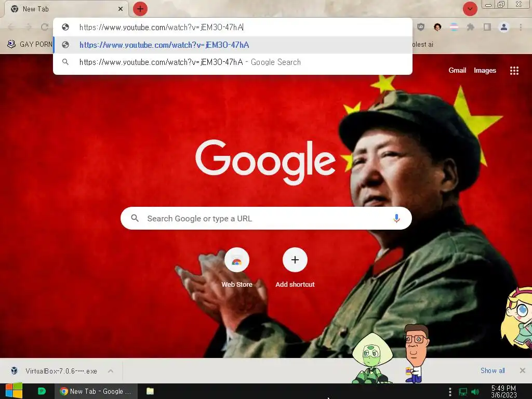The image size is (532, 399).
Task: Open File Explorer from the taskbar
Action: pos(150,391)
